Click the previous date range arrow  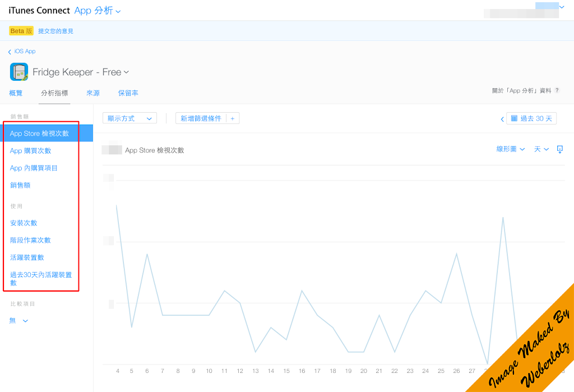502,119
